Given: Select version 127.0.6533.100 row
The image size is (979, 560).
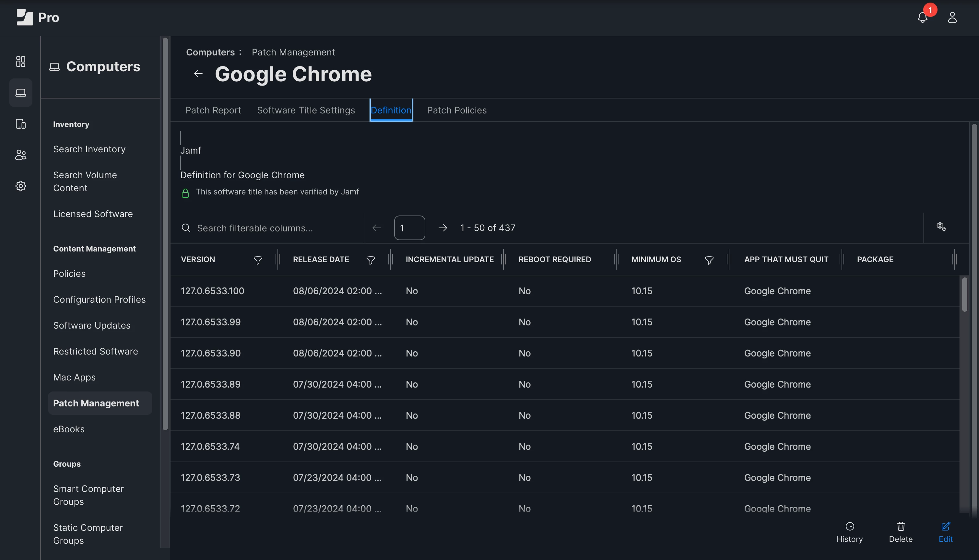Looking at the screenshot, I should pyautogui.click(x=565, y=291).
